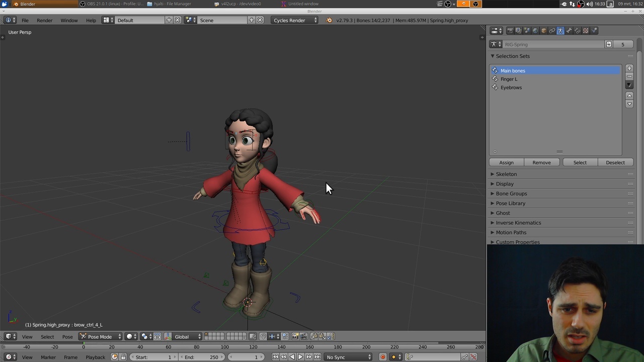
Task: Expand the Skeleton panel
Action: [506, 174]
